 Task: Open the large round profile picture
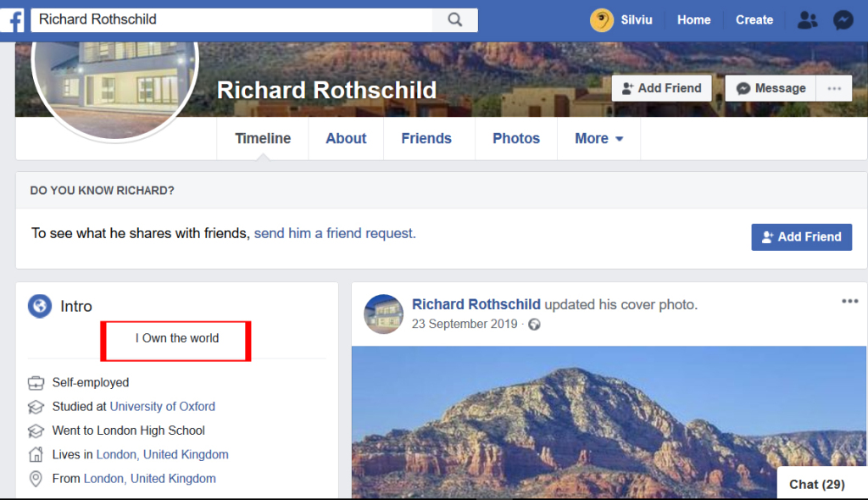(x=115, y=89)
